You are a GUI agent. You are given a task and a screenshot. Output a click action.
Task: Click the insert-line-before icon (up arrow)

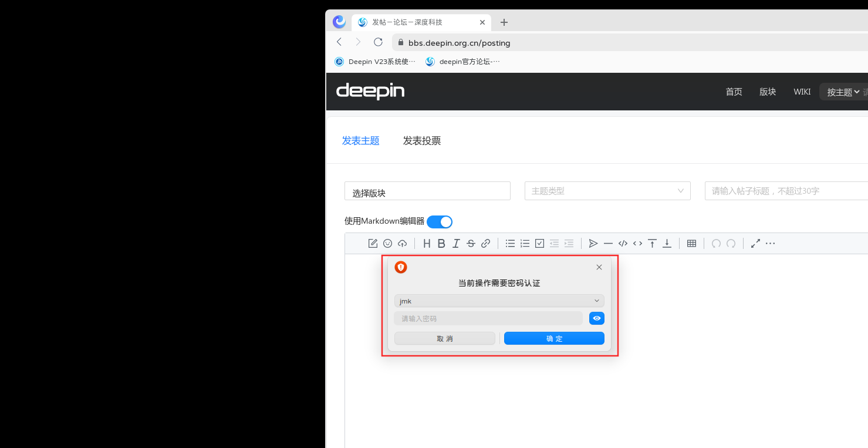pos(652,243)
